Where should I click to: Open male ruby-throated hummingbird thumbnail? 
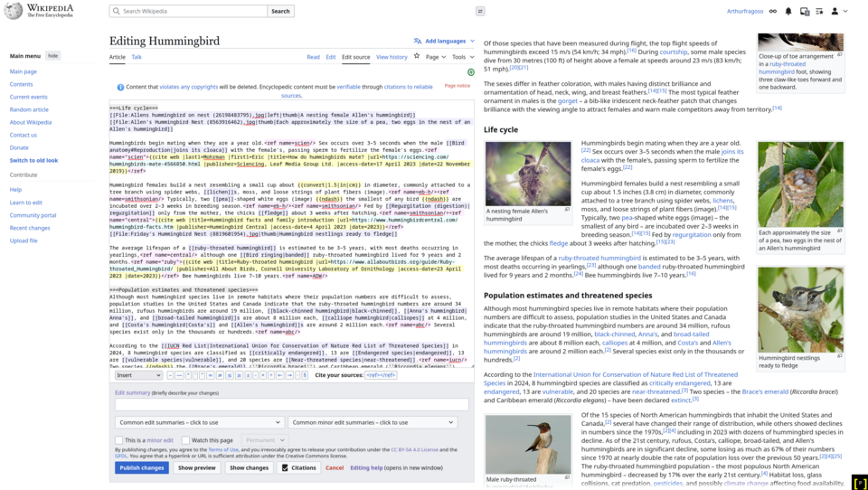pos(528,444)
